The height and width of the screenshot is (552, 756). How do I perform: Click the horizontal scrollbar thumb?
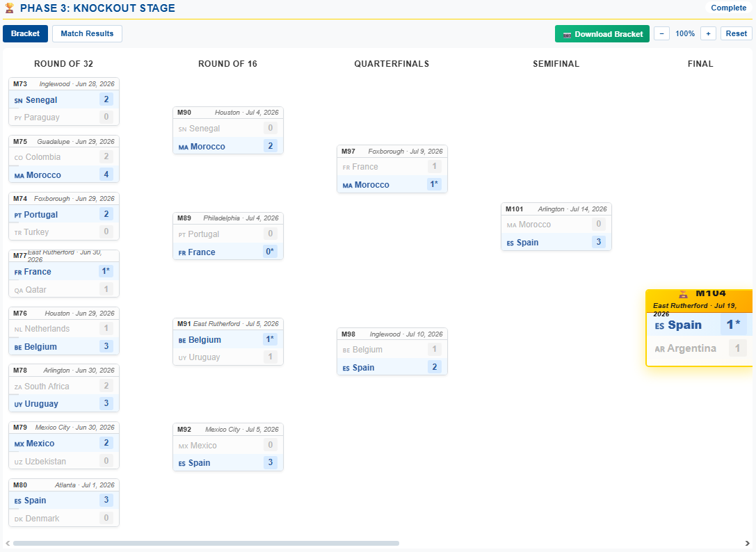click(x=206, y=543)
